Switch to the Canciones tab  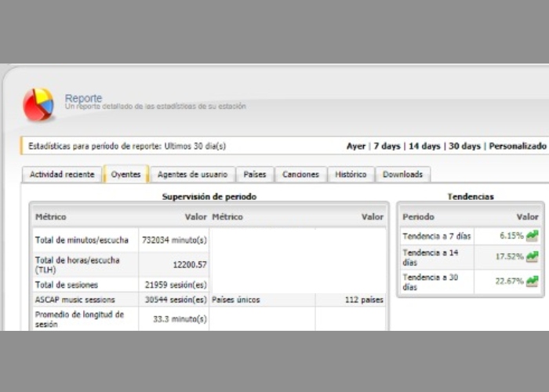(300, 174)
